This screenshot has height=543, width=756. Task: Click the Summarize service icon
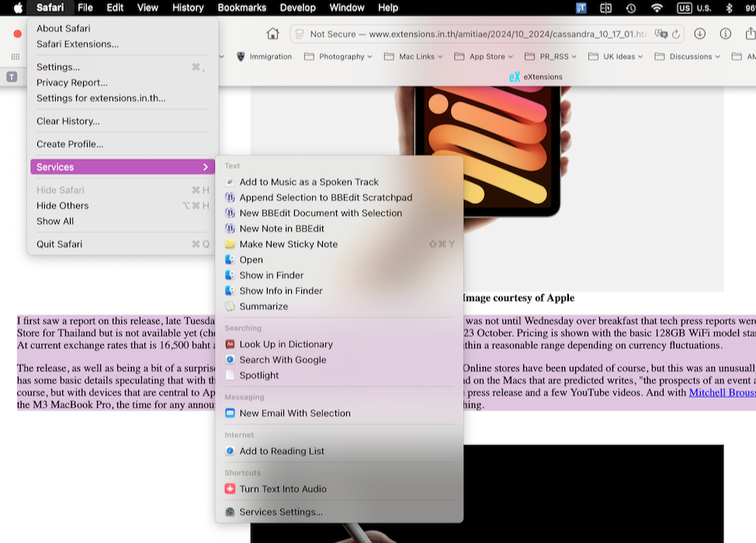(x=230, y=306)
